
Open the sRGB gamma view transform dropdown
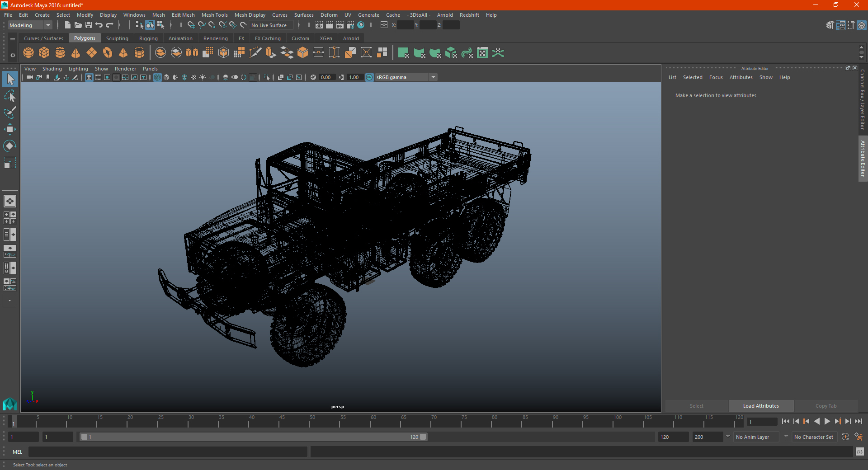(406, 77)
